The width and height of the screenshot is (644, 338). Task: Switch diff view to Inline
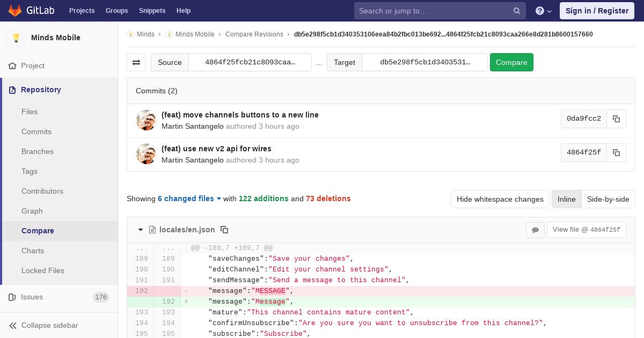[x=566, y=199]
